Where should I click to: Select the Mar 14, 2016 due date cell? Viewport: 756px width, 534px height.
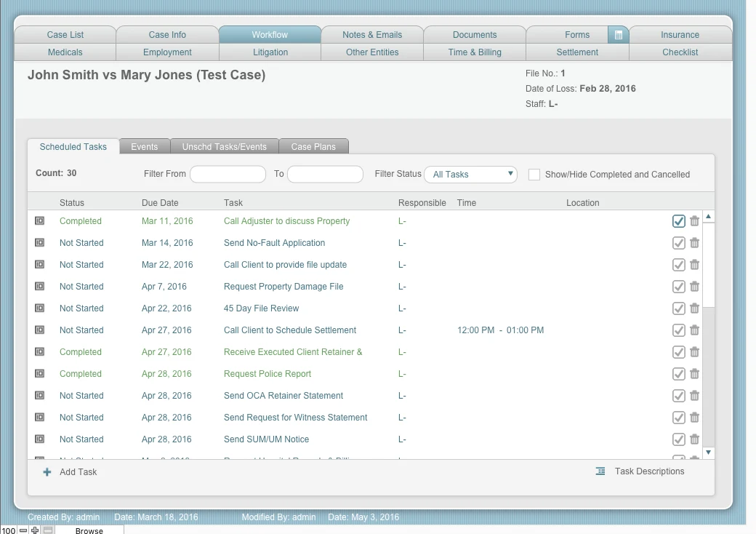(167, 243)
